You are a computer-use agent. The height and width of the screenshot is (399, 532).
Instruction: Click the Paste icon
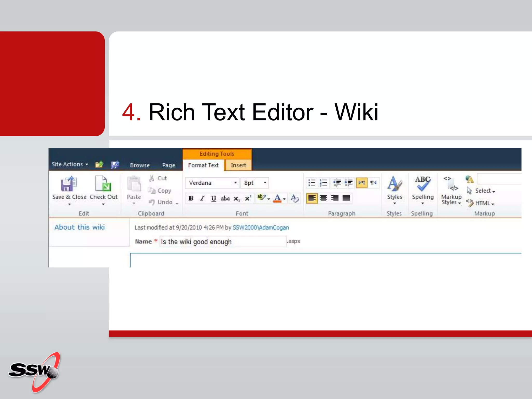134,183
